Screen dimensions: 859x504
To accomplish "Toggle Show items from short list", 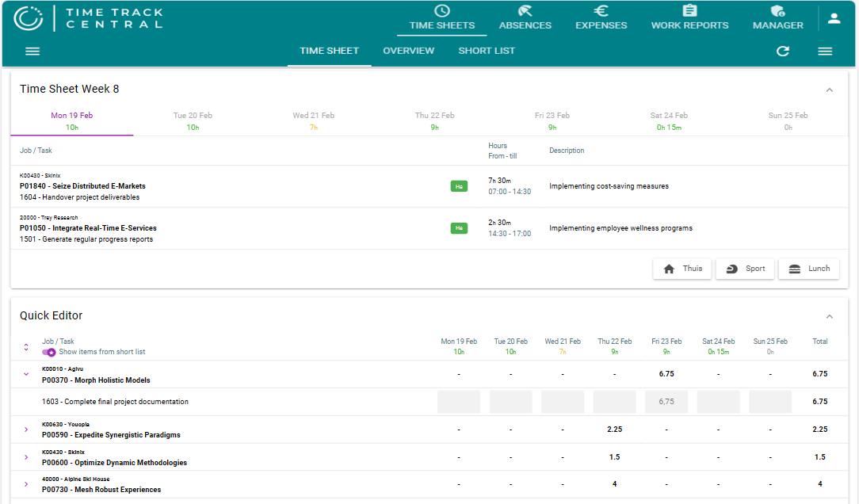I will (49, 352).
